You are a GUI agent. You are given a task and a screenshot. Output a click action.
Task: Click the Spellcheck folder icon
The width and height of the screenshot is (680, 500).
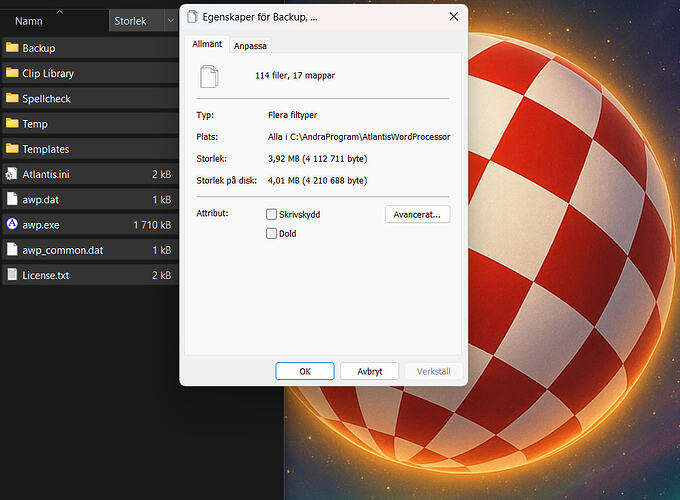(12, 98)
